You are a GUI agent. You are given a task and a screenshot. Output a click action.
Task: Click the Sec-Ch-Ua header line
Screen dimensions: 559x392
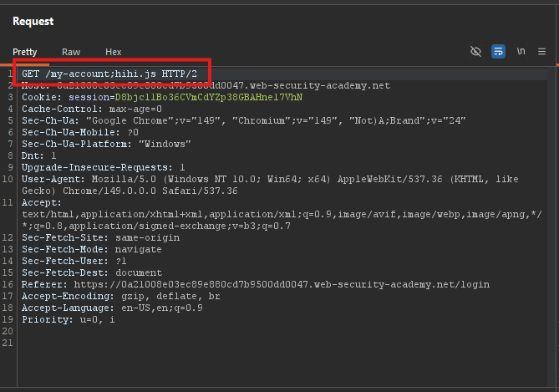243,120
